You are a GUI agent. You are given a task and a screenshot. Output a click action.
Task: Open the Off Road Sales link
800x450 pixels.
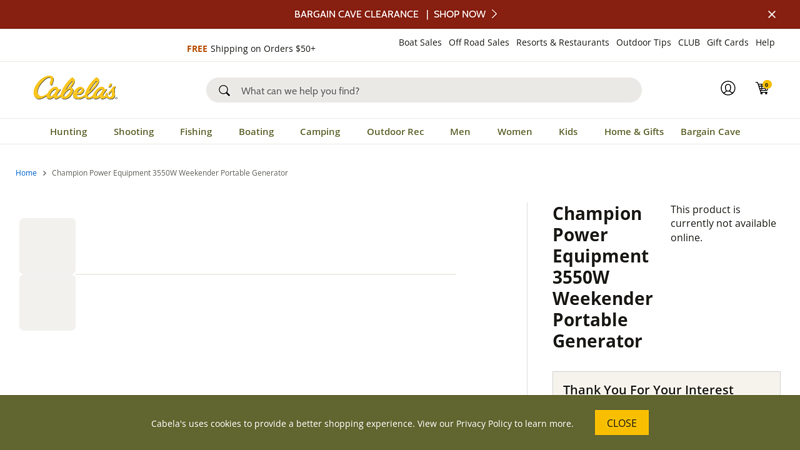(479, 42)
